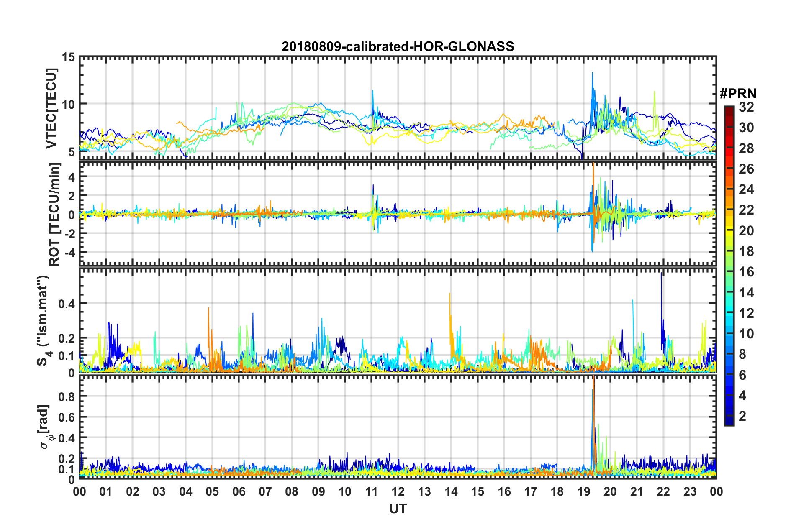The height and width of the screenshot is (532, 796).
Task: Click the UT axis hour label "19"
Action: tap(584, 491)
